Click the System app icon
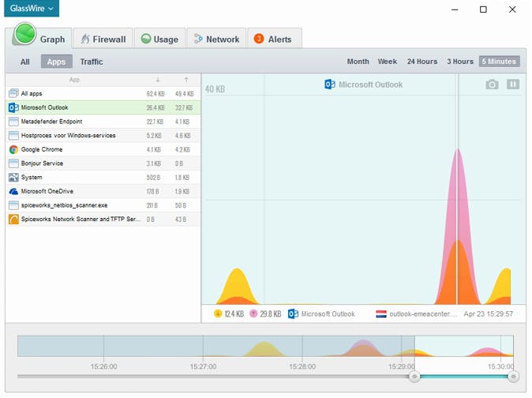Image resolution: width=532 pixels, height=398 pixels. (13, 177)
